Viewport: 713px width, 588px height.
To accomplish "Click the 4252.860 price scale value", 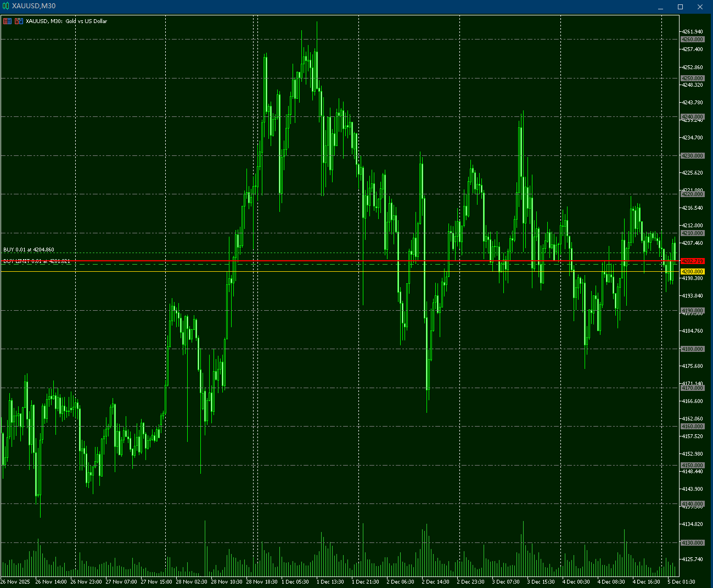I will point(692,68).
